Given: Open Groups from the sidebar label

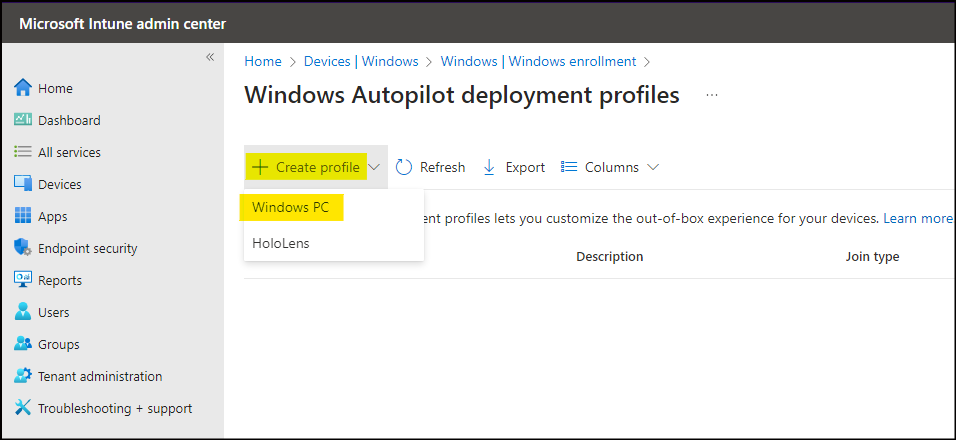Looking at the screenshot, I should tap(59, 344).
